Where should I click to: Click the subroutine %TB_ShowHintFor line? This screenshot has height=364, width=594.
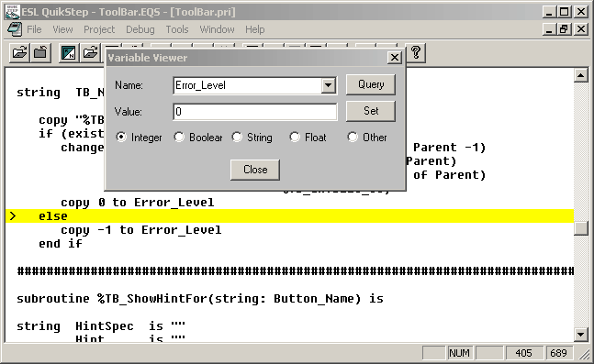click(200, 299)
